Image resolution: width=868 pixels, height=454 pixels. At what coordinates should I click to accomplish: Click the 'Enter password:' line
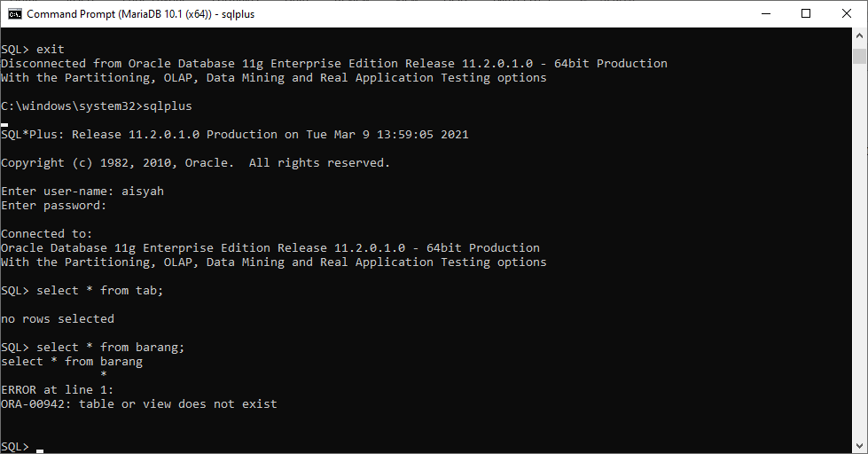(54, 206)
